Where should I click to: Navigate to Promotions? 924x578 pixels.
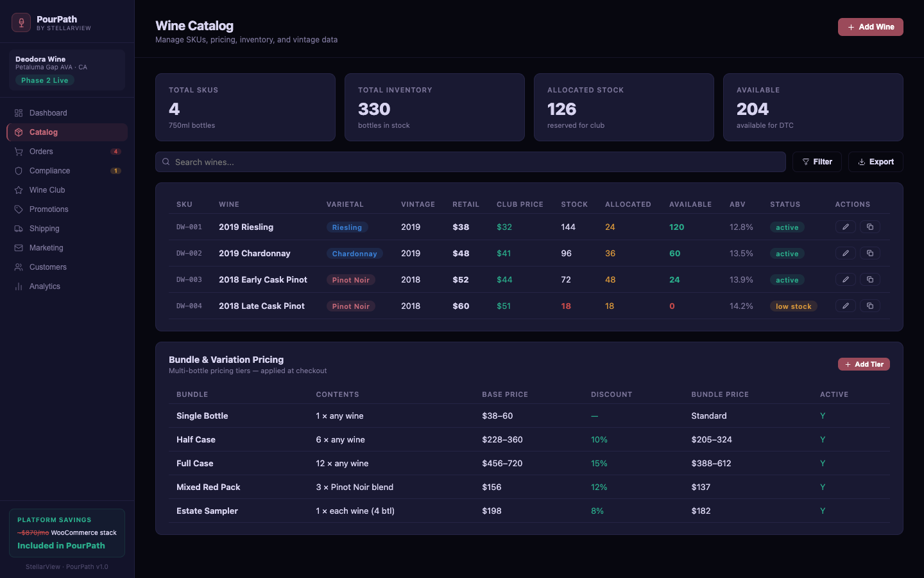49,209
